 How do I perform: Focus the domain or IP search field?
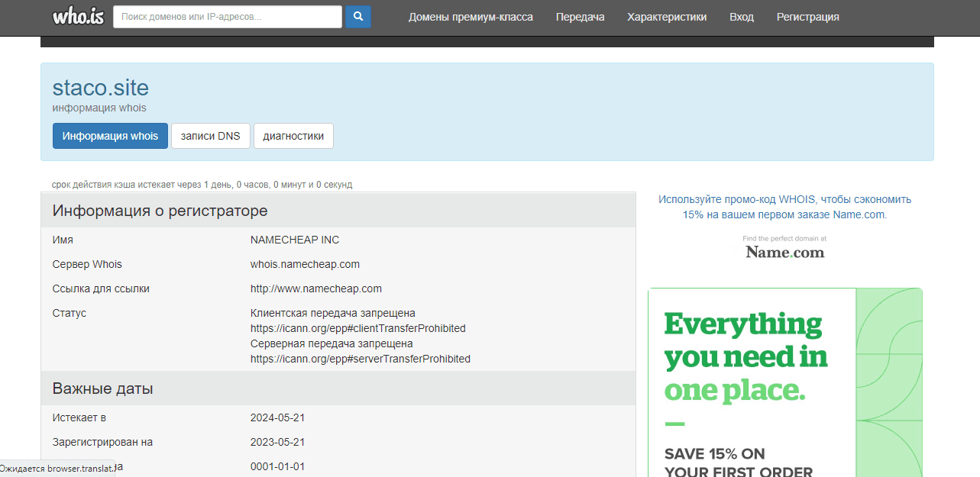pos(227,17)
